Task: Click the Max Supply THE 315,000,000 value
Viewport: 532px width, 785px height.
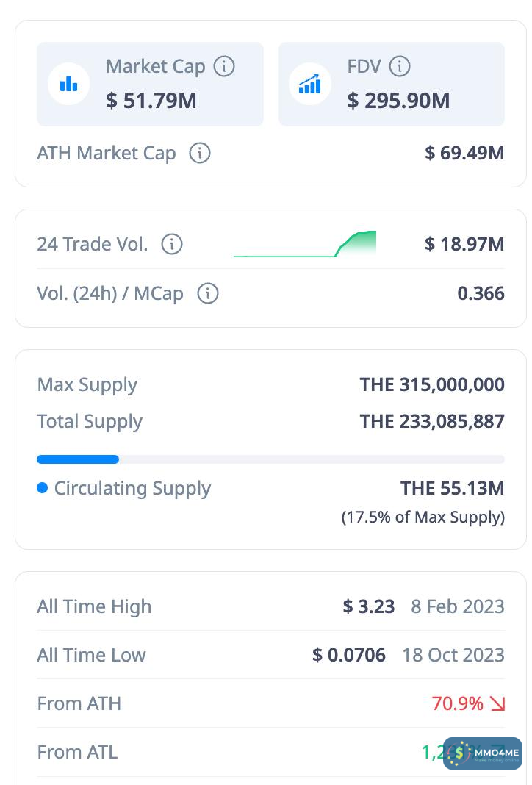Action: [432, 384]
